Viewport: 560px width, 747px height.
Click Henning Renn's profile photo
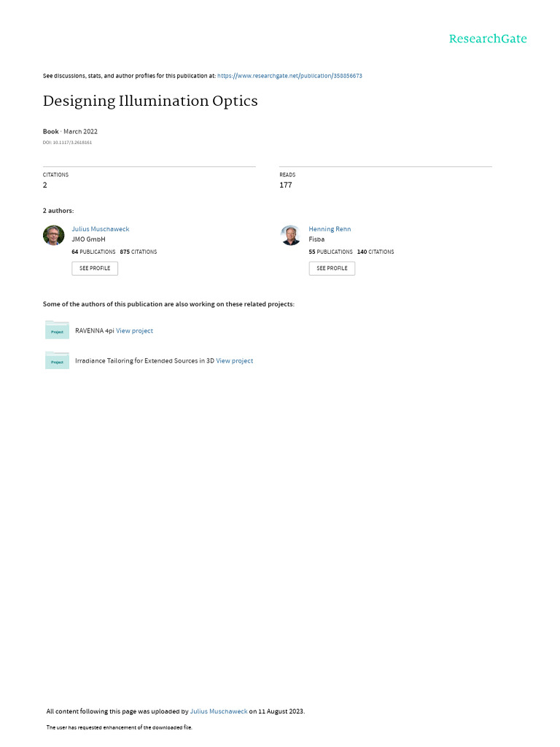290,235
